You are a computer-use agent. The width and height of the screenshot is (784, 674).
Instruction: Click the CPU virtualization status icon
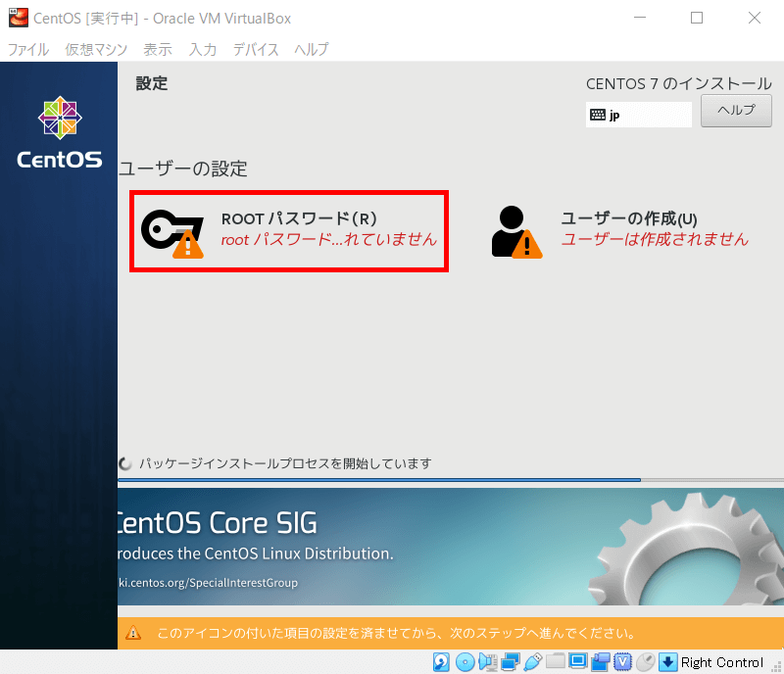[623, 662]
